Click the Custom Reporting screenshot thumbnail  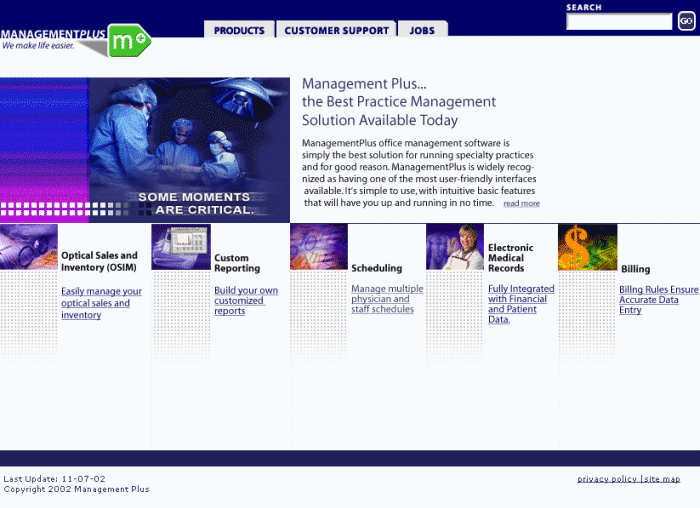pos(181,247)
